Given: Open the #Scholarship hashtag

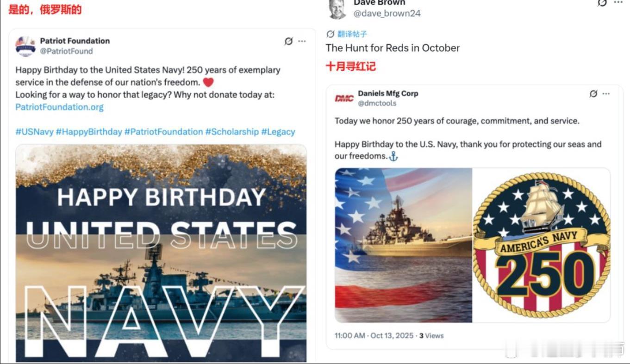Looking at the screenshot, I should (x=232, y=132).
